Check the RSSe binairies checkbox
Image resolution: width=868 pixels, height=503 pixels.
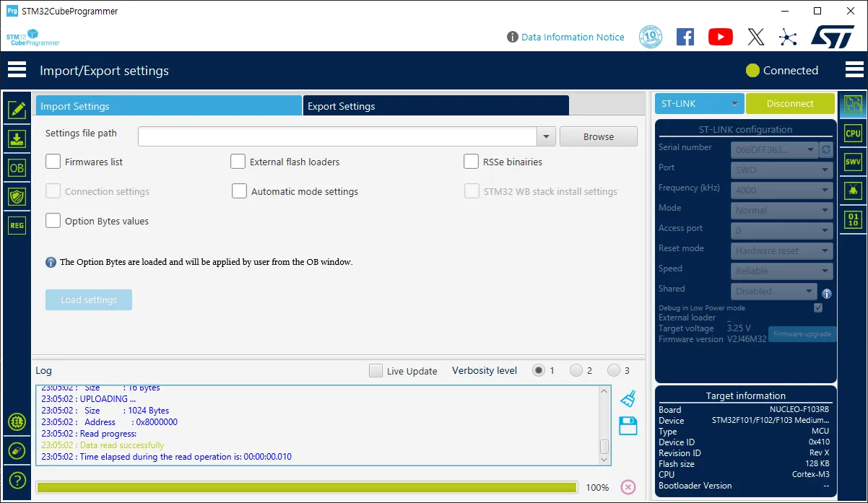(471, 162)
